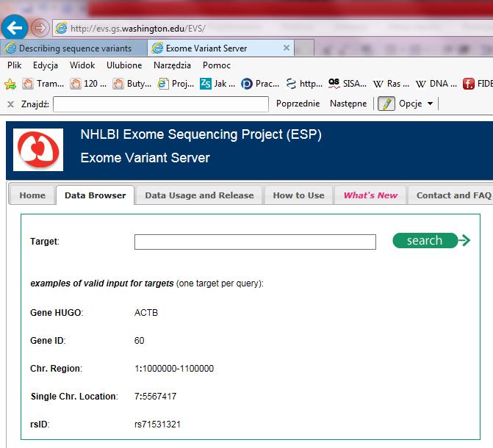
Task: Open the Ras ... Wikipedia bookmark
Action: pyautogui.click(x=391, y=84)
